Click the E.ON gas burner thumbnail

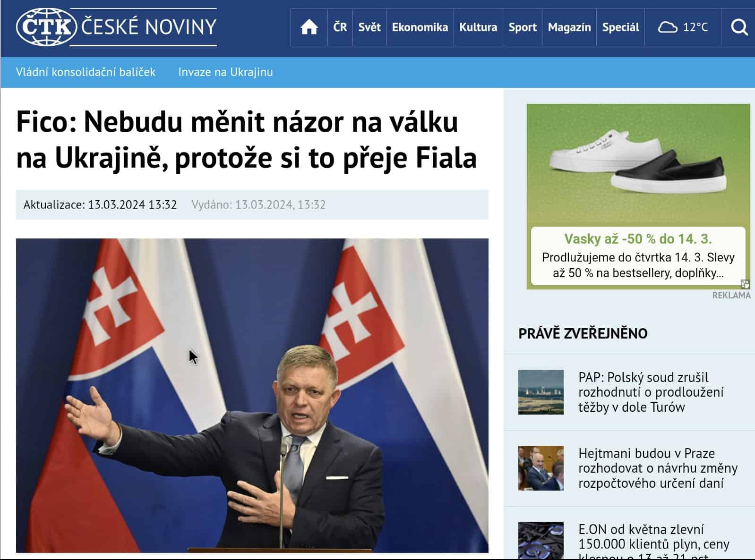[541, 541]
